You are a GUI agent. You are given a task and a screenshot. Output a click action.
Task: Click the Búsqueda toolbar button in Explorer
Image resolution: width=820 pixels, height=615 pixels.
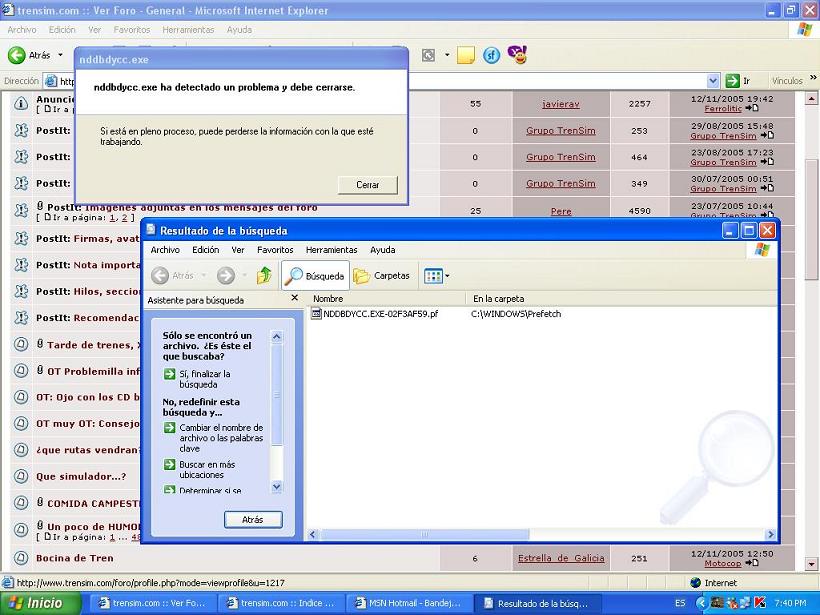(315, 276)
